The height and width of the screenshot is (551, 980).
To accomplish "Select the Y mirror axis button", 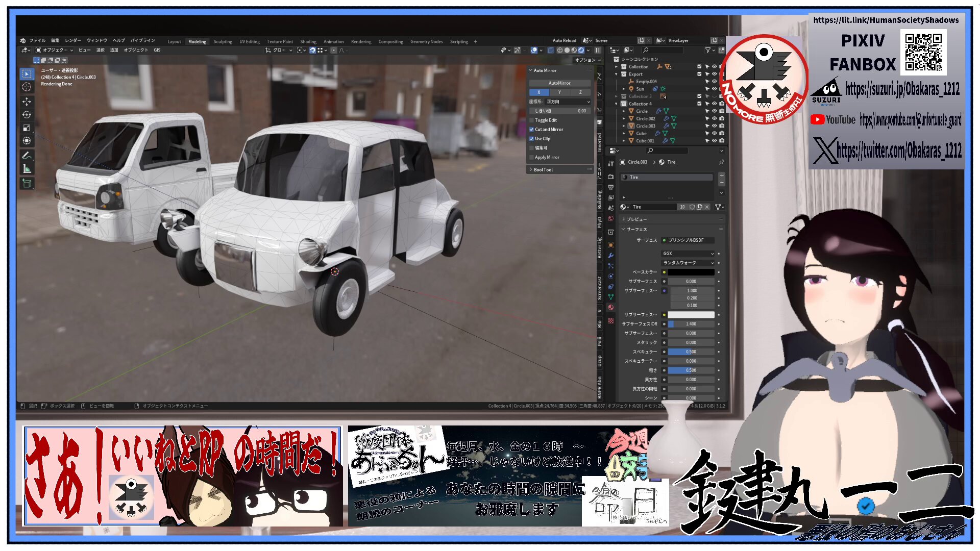I will pos(559,92).
